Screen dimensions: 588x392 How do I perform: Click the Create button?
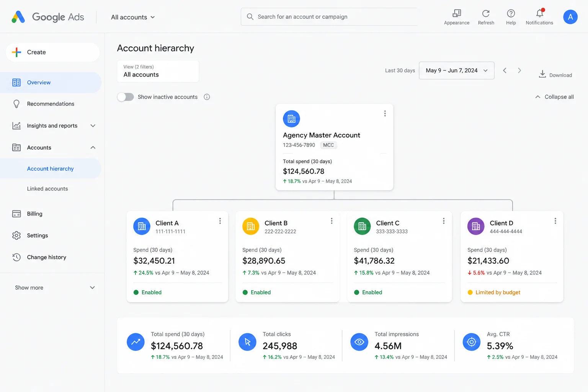[x=53, y=52]
